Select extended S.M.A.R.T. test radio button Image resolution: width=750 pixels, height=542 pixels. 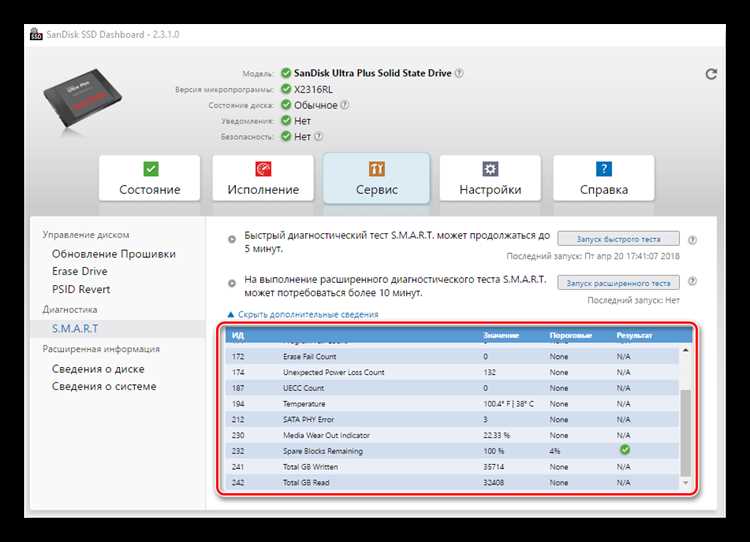point(232,283)
